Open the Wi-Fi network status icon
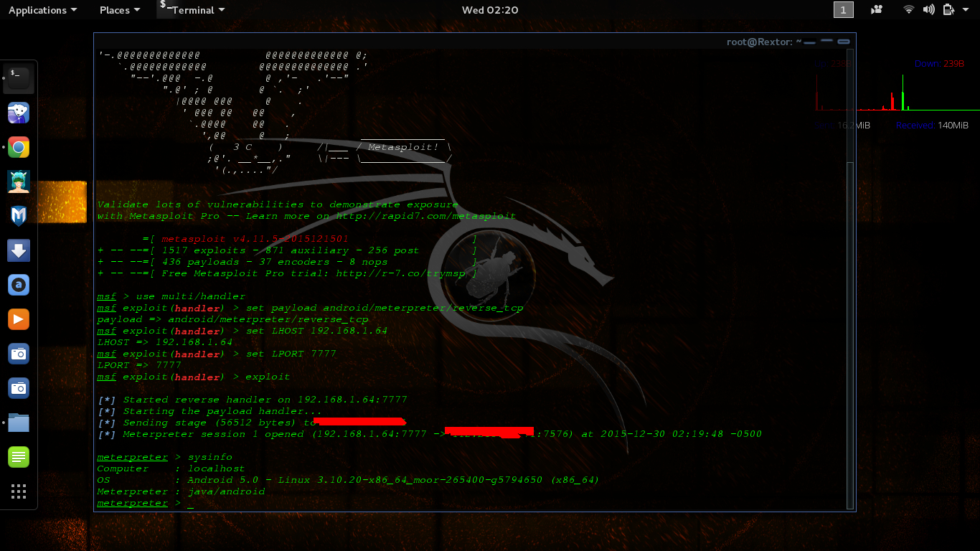Image resolution: width=980 pixels, height=551 pixels. tap(909, 9)
